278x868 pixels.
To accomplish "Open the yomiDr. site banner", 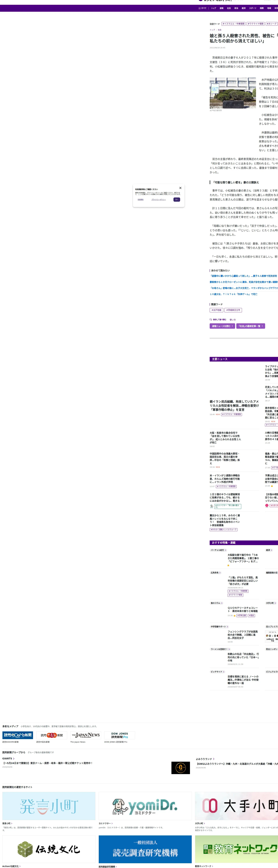I will [x=145, y=806].
